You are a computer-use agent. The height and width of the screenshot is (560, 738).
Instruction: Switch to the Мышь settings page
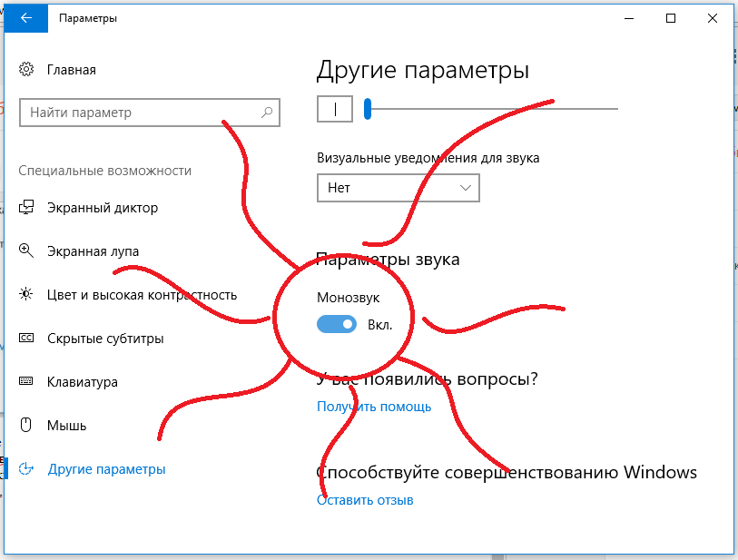pos(67,425)
